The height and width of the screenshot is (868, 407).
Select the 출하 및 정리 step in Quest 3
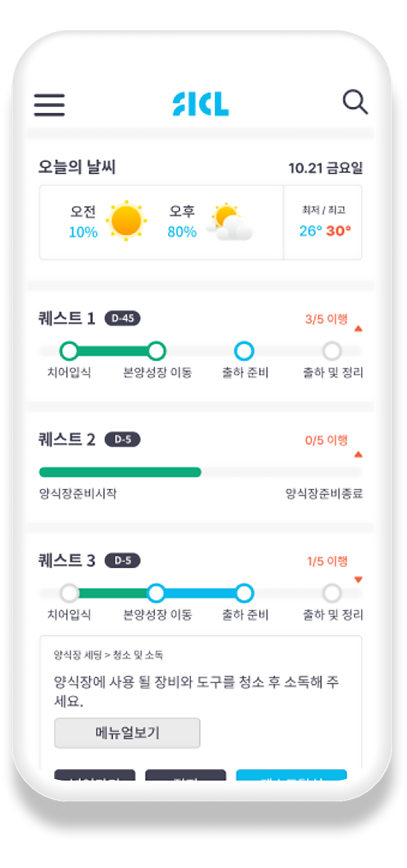click(x=332, y=593)
